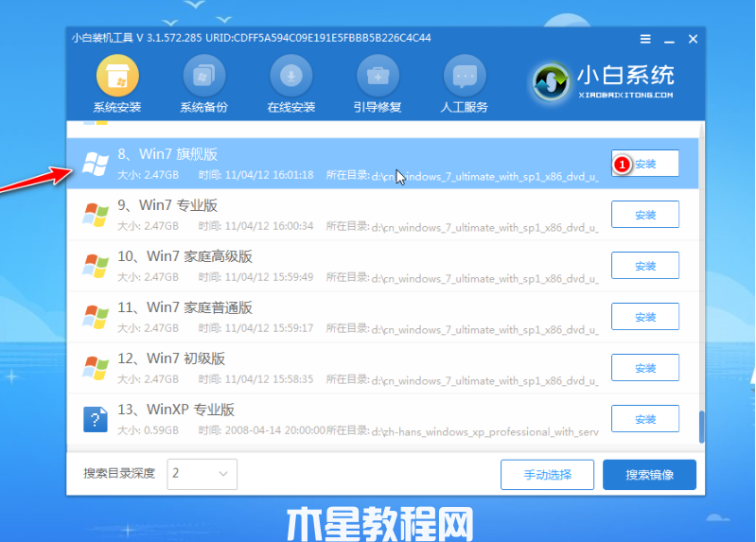Install Win7 专业版 with its 安装 button
The height and width of the screenshot is (542, 756).
click(645, 215)
